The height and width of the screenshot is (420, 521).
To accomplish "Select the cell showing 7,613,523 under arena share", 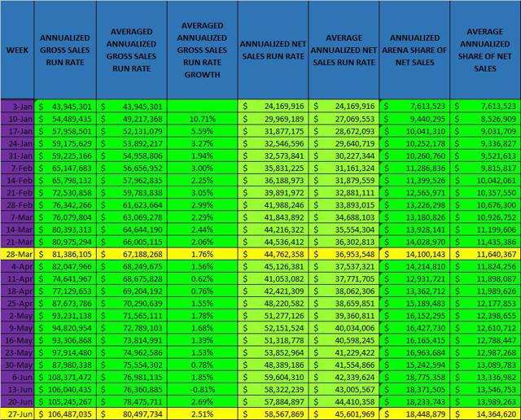I will click(x=414, y=107).
